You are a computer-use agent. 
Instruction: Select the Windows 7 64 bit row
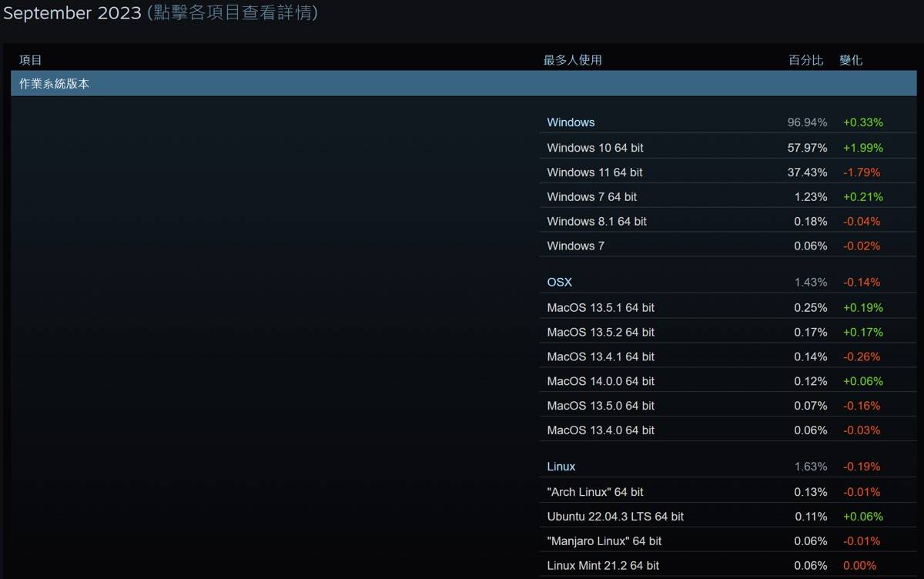coord(728,196)
